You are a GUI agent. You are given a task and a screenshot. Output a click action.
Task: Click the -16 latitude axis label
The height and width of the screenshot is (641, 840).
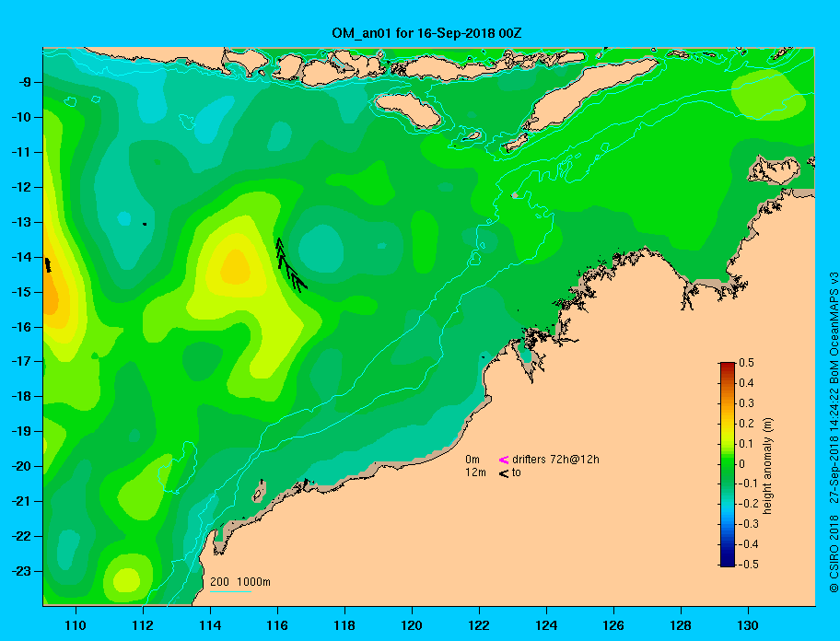pos(22,327)
